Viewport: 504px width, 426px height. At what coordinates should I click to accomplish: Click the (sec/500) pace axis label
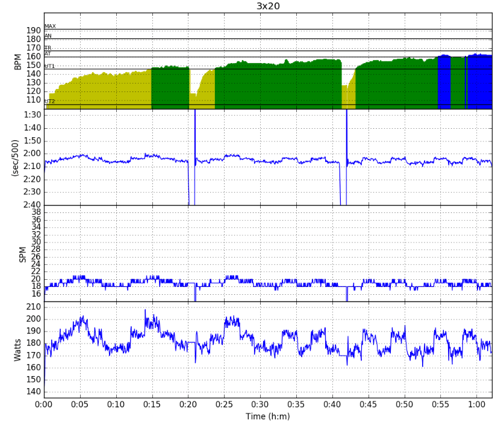(x=14, y=158)
